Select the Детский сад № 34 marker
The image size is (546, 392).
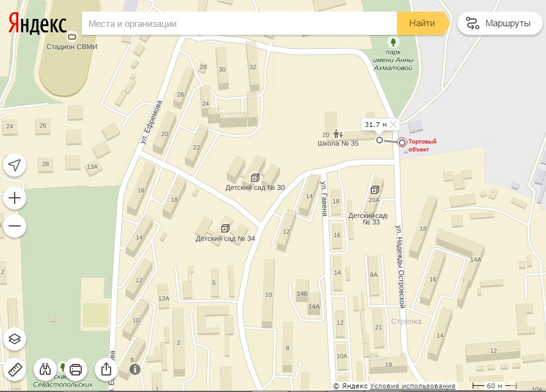coord(225,229)
